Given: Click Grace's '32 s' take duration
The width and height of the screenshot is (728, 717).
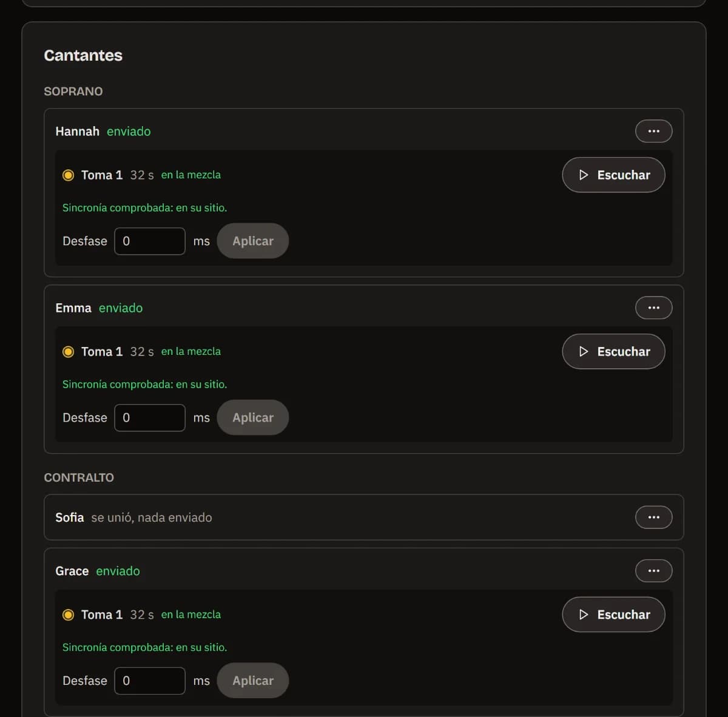Looking at the screenshot, I should tap(142, 614).
